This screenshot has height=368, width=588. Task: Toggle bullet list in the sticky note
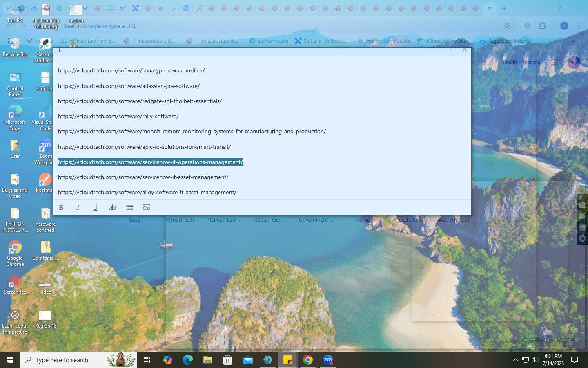click(x=129, y=207)
